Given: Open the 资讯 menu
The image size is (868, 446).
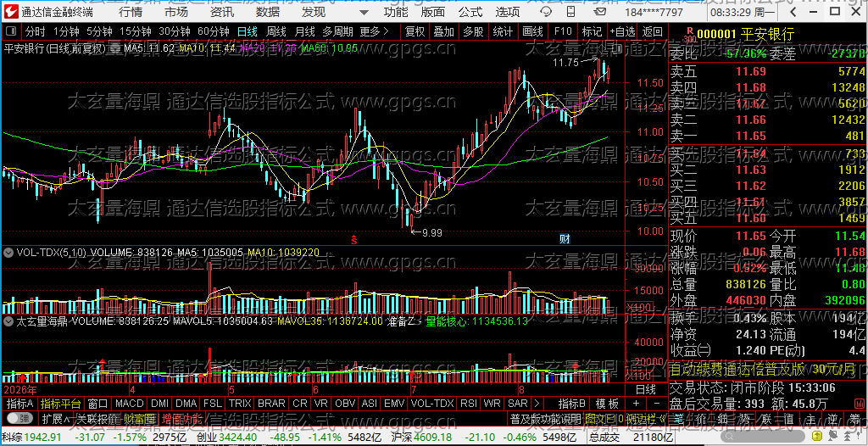Looking at the screenshot, I should [222, 12].
